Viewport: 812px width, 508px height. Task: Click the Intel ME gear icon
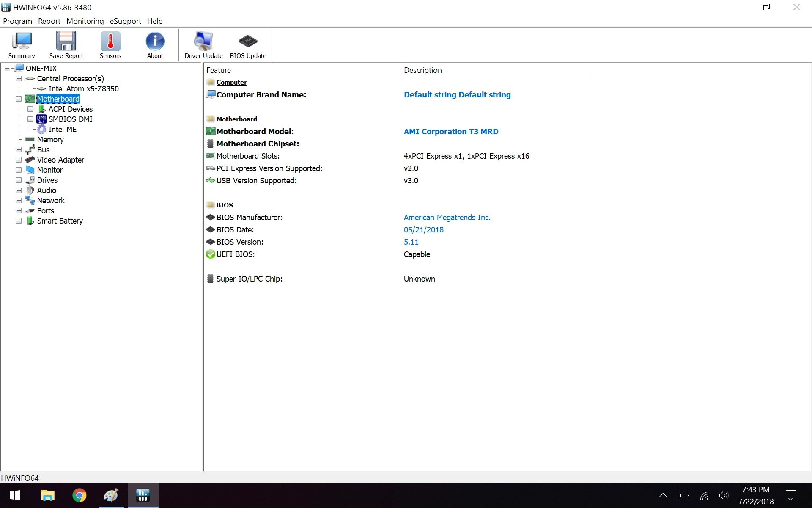tap(41, 130)
